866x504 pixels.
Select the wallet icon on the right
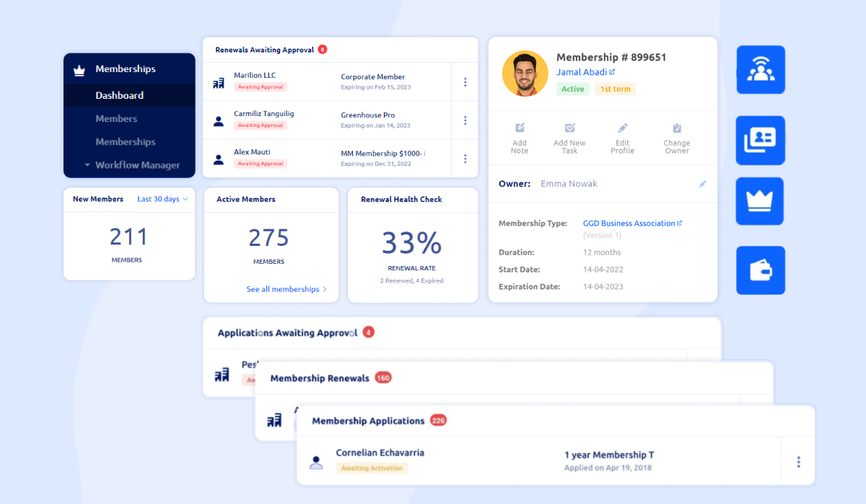[x=760, y=270]
